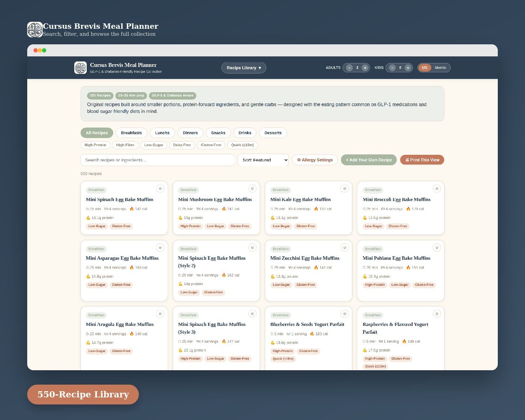Image resolution: width=525 pixels, height=420 pixels.
Task: Open the Sort: Featured dropdown
Action: (263, 160)
